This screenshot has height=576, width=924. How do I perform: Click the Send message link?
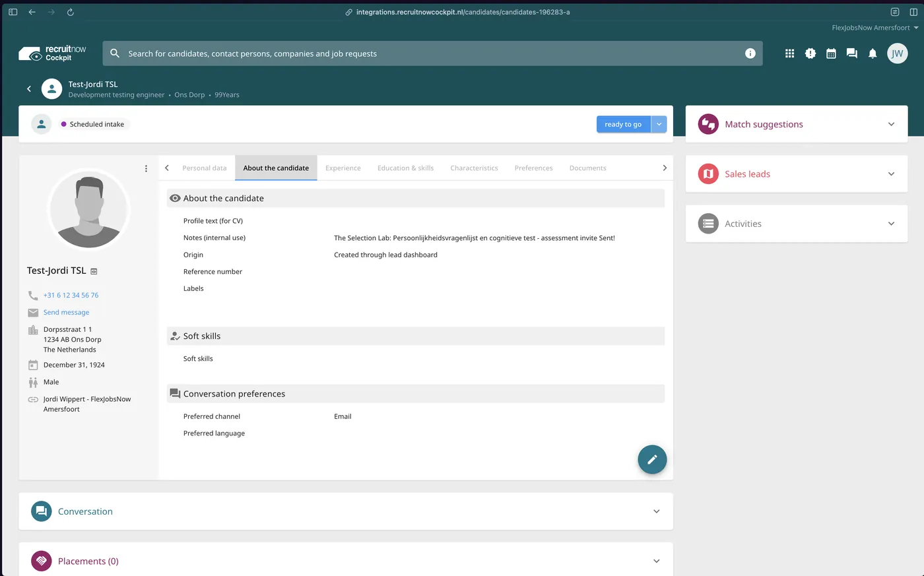pos(66,313)
